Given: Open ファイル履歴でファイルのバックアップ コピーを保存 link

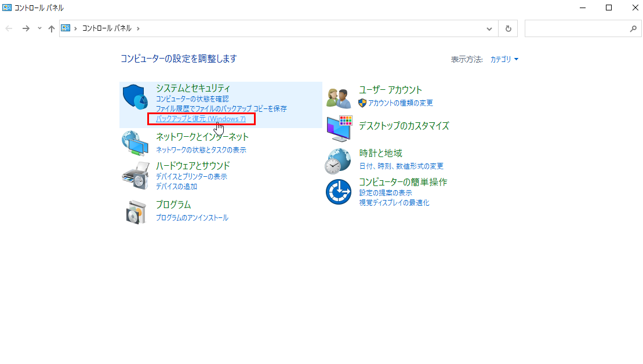Looking at the screenshot, I should click(x=221, y=108).
